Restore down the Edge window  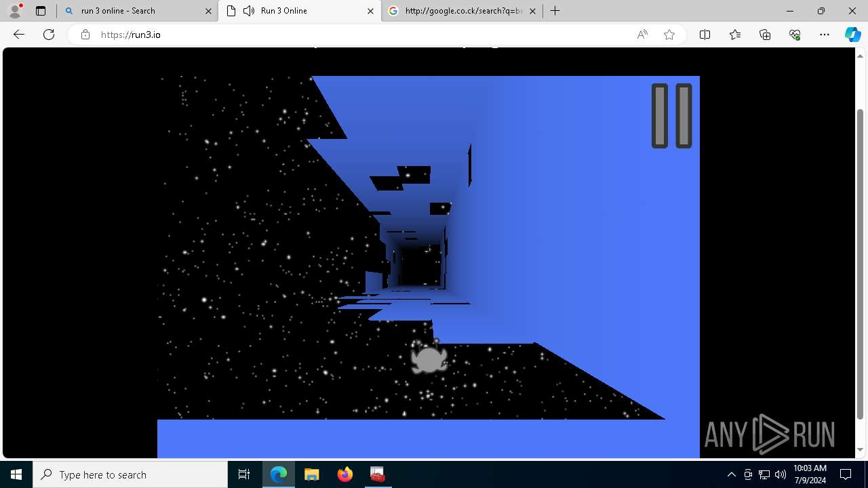821,11
